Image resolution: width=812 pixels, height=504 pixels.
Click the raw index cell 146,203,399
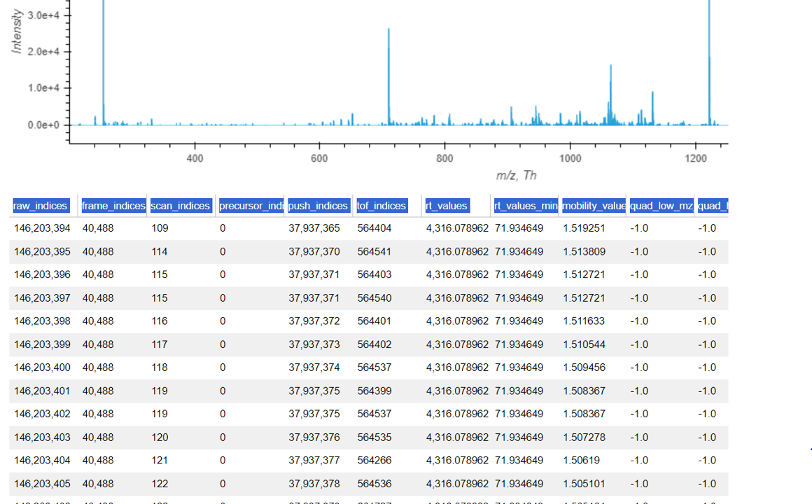point(42,344)
